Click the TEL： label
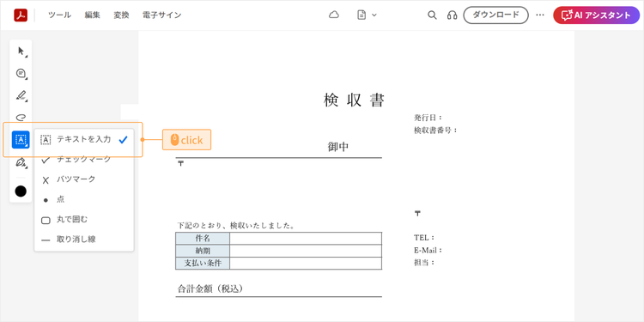644x322 pixels. click(x=424, y=238)
